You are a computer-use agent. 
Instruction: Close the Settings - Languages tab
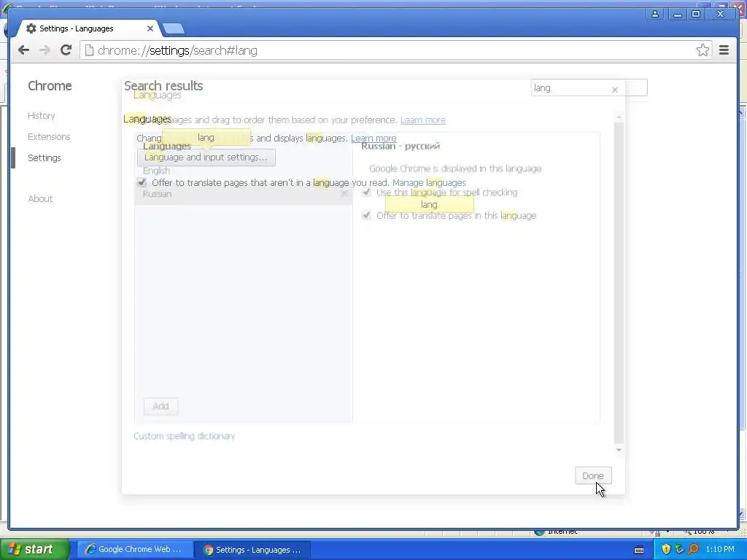(x=150, y=28)
